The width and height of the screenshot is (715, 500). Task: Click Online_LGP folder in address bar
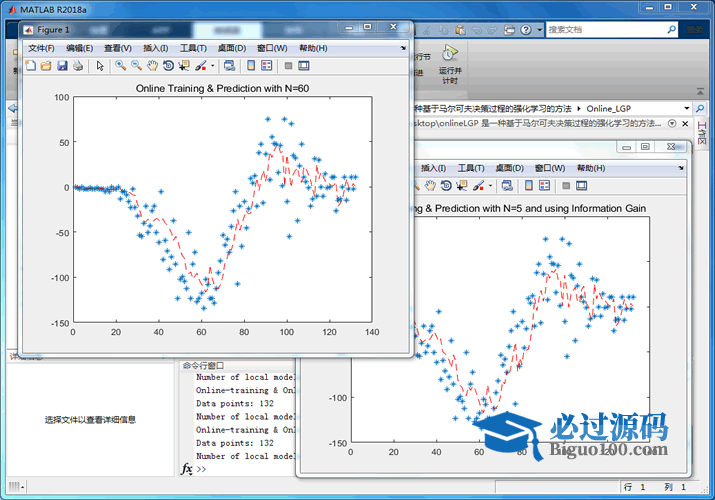[x=608, y=108]
